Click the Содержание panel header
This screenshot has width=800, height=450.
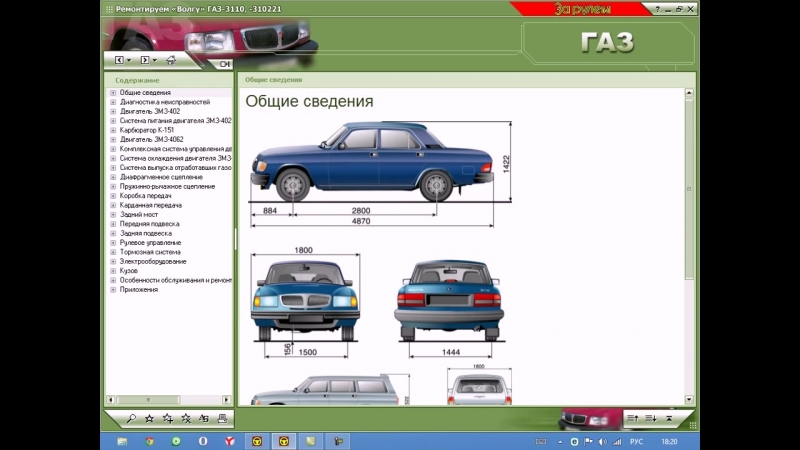[137, 80]
